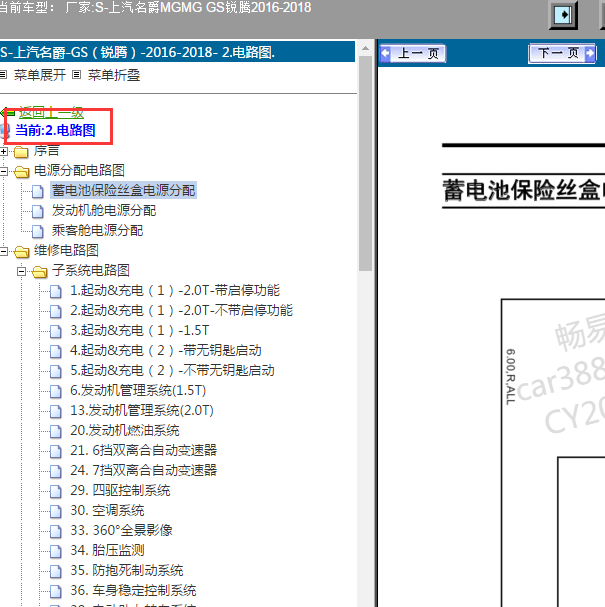Click the tree panel scrollbar thumb
This screenshot has height=607, width=605.
click(365, 163)
